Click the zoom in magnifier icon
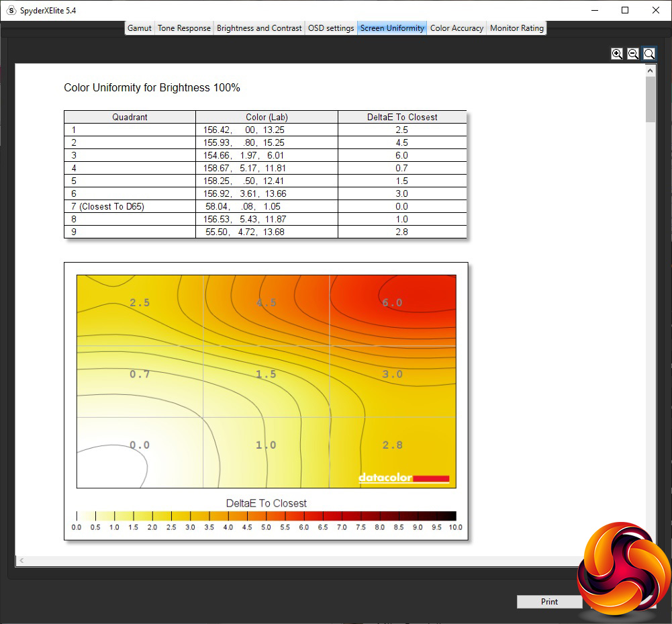This screenshot has width=672, height=624. 617,54
